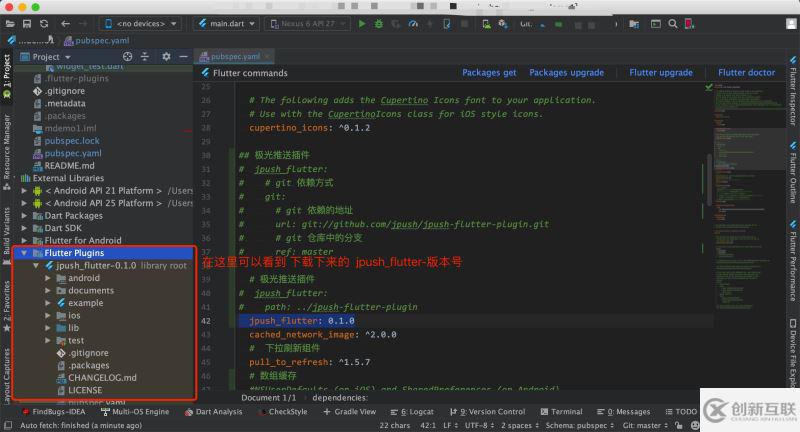Viewport: 800px width, 432px height.
Task: Click the Save All toolbar icon
Action: pos(26,23)
